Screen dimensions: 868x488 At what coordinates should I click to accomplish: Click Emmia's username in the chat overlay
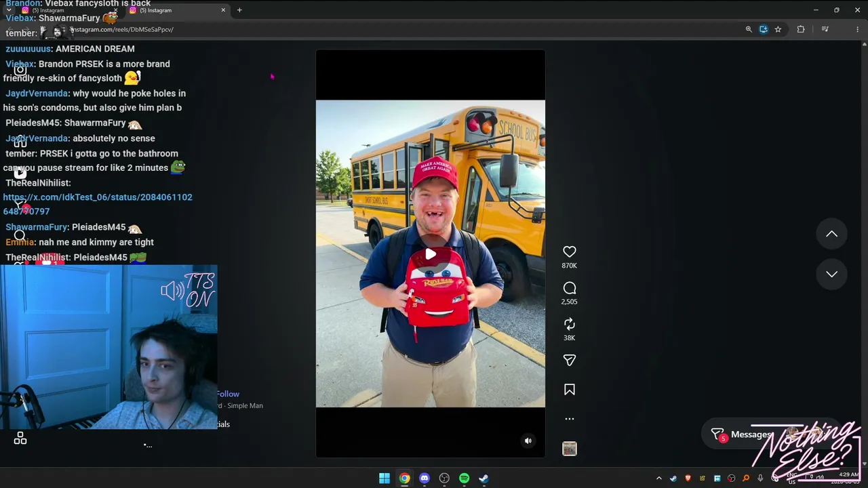(x=20, y=242)
